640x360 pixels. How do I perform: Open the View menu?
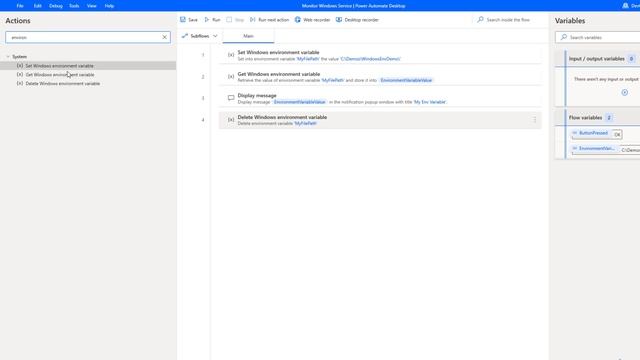[91, 6]
